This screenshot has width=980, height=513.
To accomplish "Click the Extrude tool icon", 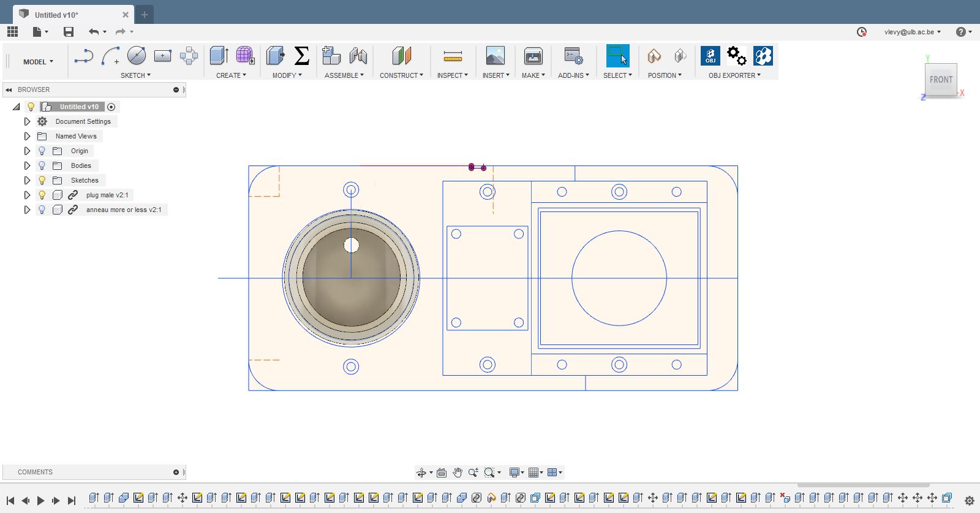I will point(219,56).
